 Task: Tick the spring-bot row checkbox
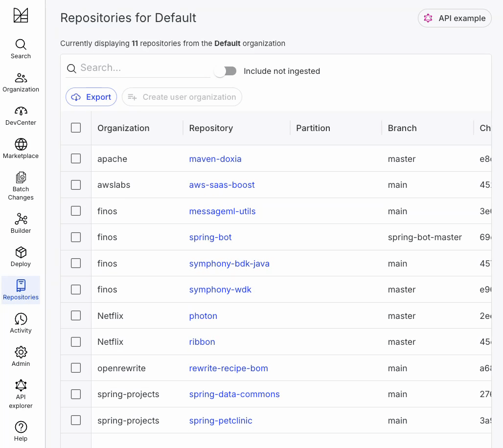click(76, 237)
